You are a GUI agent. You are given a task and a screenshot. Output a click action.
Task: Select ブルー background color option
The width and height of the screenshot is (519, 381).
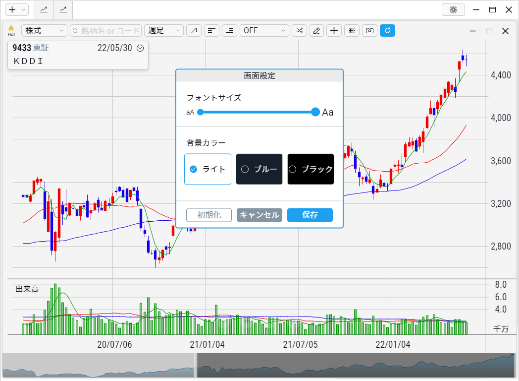[x=259, y=169]
